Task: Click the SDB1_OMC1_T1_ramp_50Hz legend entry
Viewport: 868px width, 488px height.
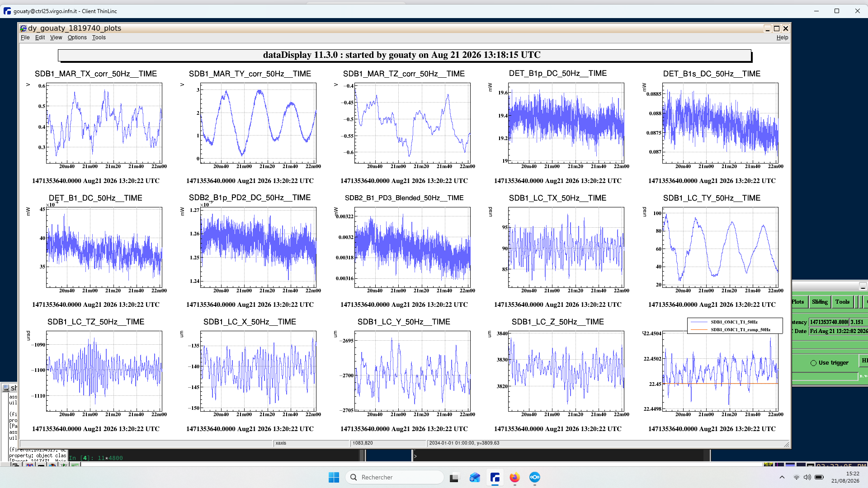Action: click(740, 330)
